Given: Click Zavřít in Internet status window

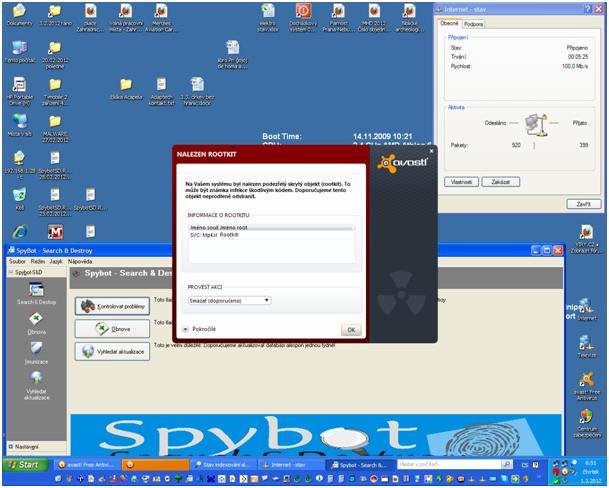Looking at the screenshot, I should [x=583, y=204].
